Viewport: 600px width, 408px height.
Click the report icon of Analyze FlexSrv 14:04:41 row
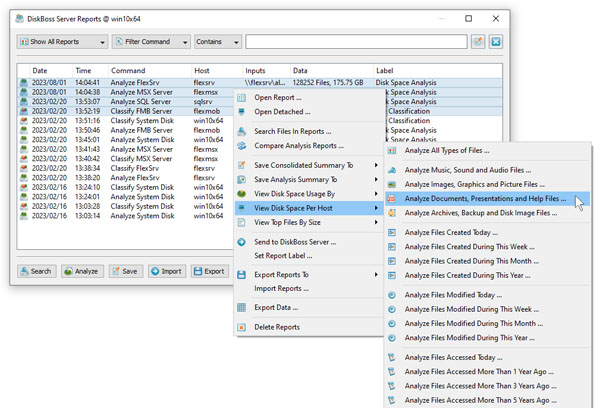click(x=24, y=82)
